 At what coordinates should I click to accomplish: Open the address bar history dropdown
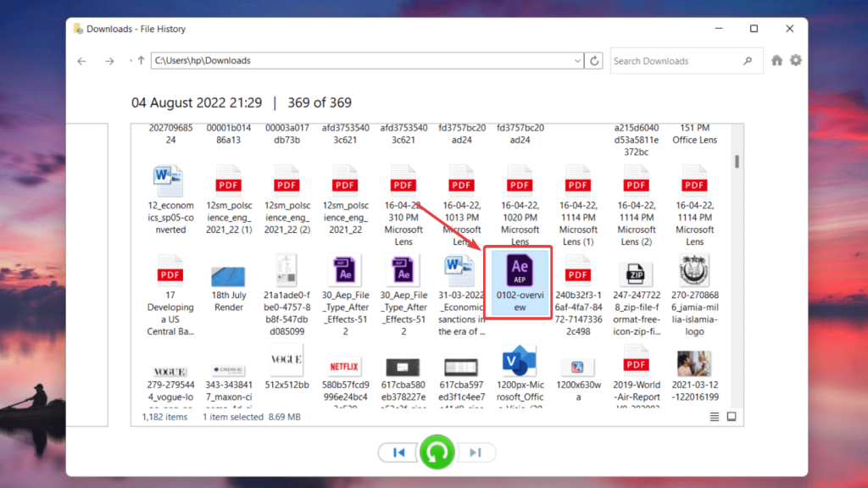pos(578,60)
